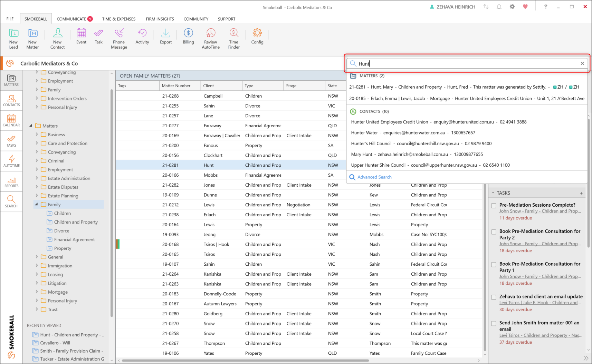Screen dimensions: 592x364
Task: Expand the Estate Administration folder
Action: click(x=37, y=178)
